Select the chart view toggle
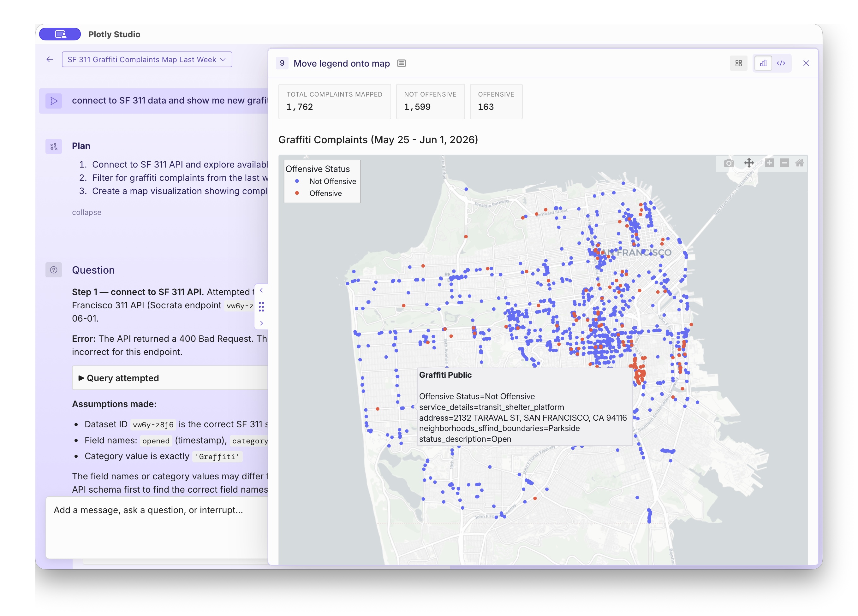Viewport: 858px width, 616px height. [763, 63]
